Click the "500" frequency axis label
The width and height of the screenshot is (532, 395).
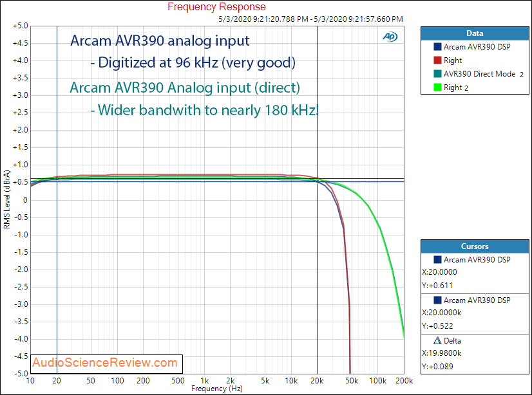[178, 381]
